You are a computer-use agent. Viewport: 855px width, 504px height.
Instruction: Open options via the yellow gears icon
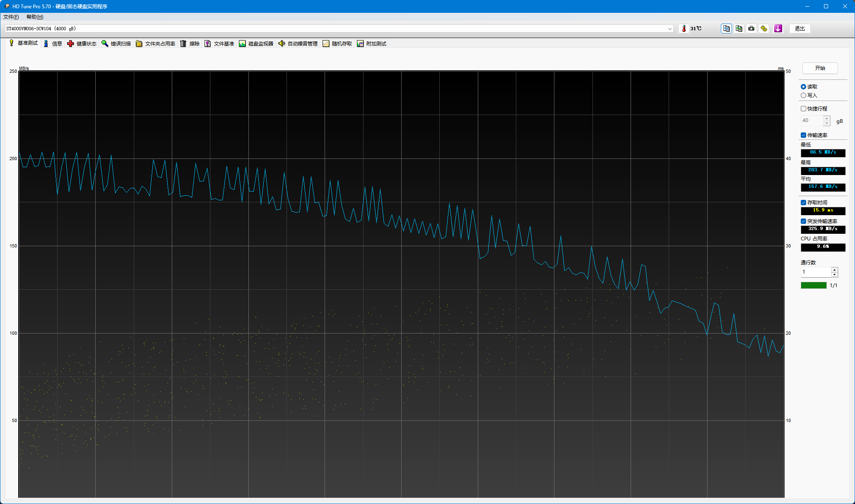pos(764,29)
